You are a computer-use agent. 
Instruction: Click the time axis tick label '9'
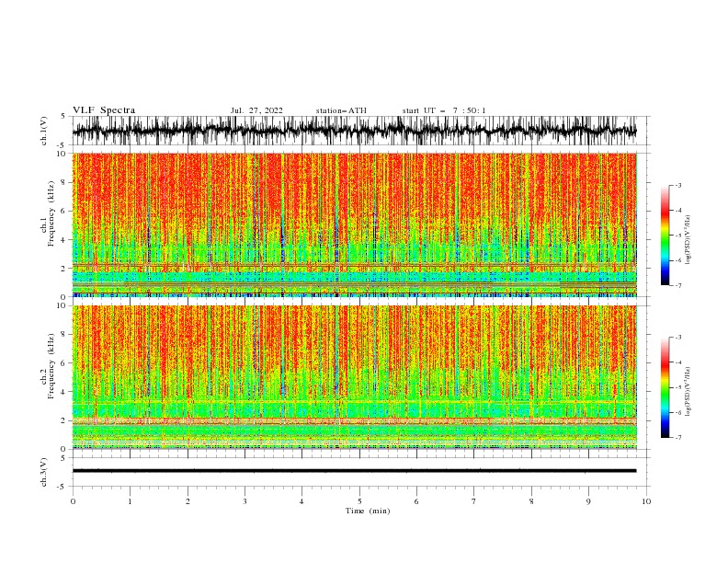tap(588, 501)
